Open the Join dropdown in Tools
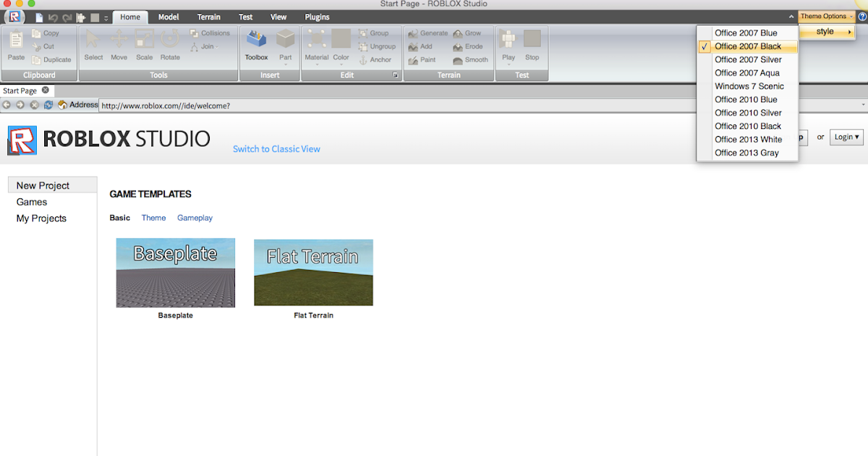This screenshot has width=868, height=456. coord(205,46)
